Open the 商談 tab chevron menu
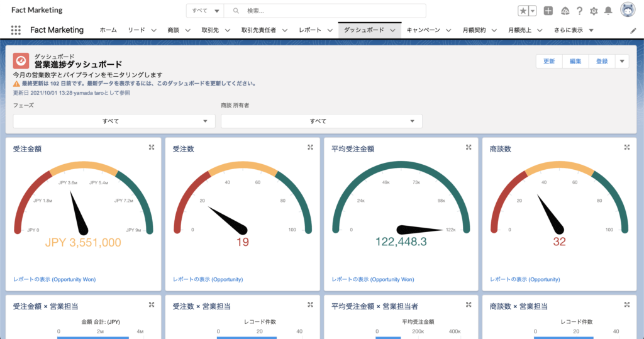The image size is (644, 339). click(187, 30)
